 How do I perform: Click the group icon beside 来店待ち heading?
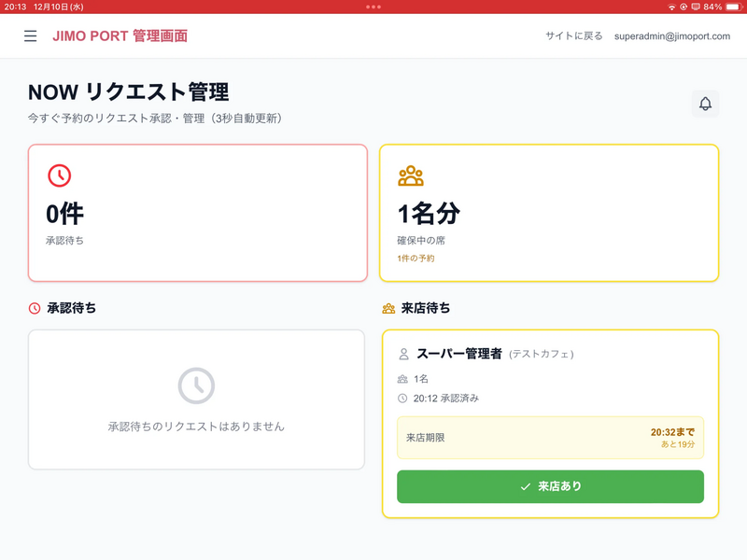(x=388, y=308)
